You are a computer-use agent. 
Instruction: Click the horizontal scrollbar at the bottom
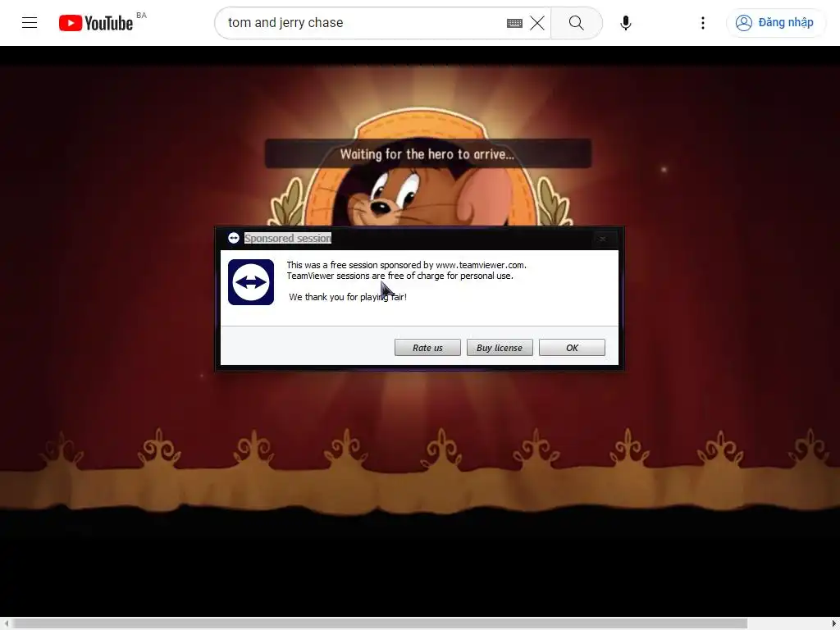click(381, 623)
